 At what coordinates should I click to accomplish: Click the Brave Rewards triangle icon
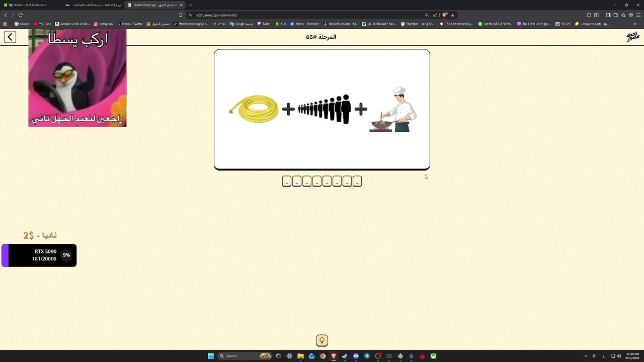[x=452, y=15]
